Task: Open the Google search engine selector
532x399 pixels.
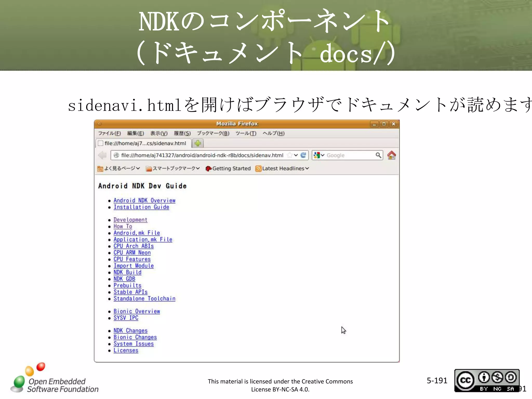Action: click(x=319, y=155)
